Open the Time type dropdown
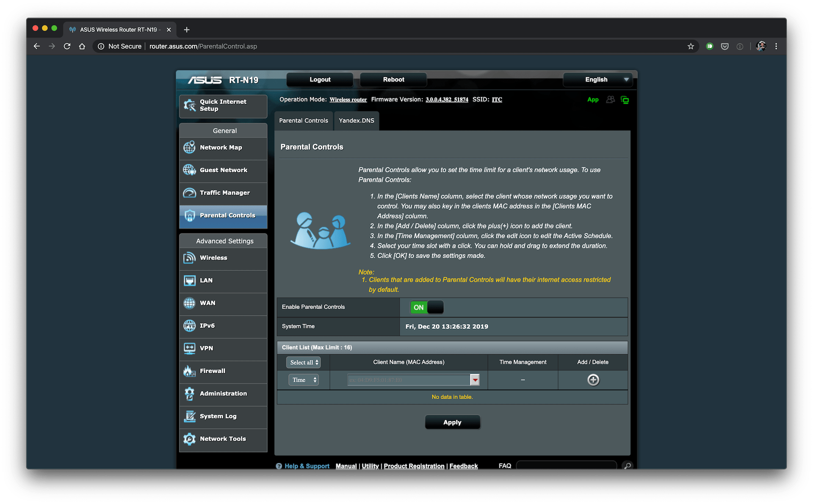Screen dimensions: 813x504 303,380
